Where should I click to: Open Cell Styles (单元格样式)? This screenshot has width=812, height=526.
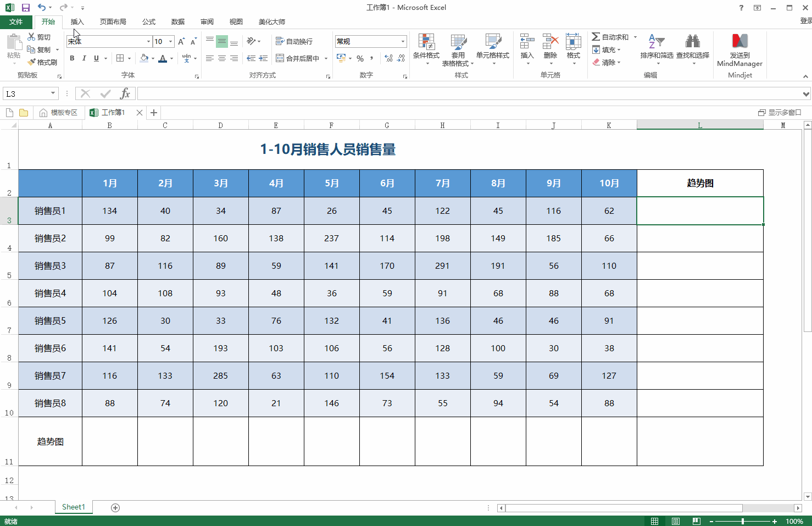pyautogui.click(x=493, y=49)
